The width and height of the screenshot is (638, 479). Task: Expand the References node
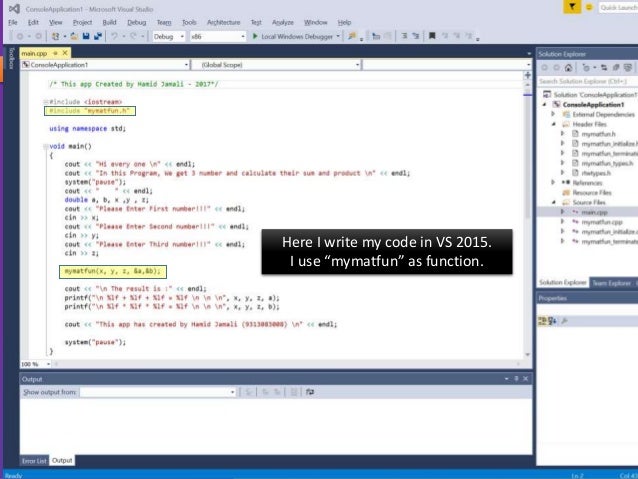click(553, 183)
